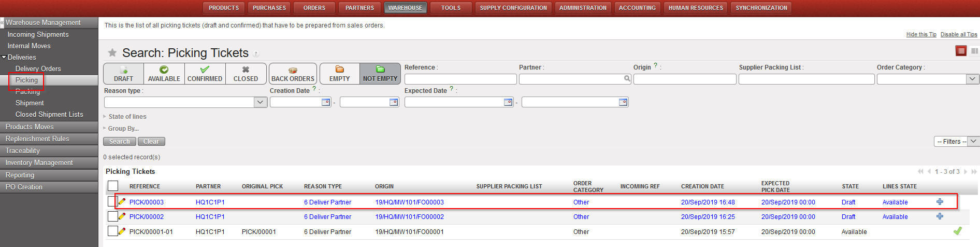Expand the Group By section
The height and width of the screenshot is (247, 980).
[123, 129]
